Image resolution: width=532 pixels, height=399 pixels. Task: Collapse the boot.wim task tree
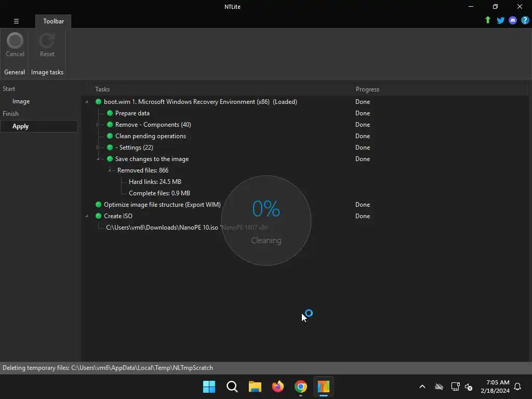(x=87, y=102)
